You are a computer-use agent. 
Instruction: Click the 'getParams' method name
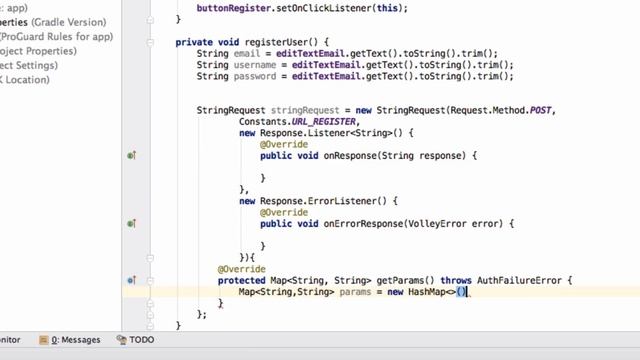(x=400, y=280)
